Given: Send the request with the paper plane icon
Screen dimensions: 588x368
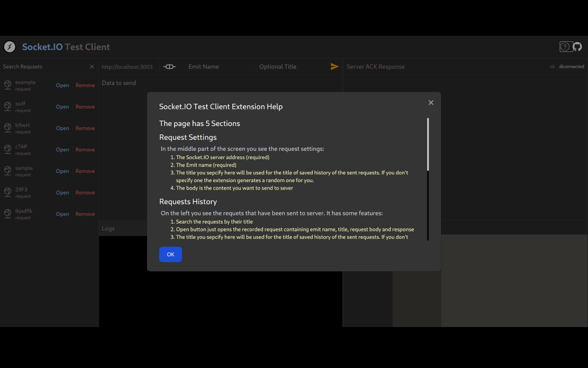Looking at the screenshot, I should coord(334,66).
